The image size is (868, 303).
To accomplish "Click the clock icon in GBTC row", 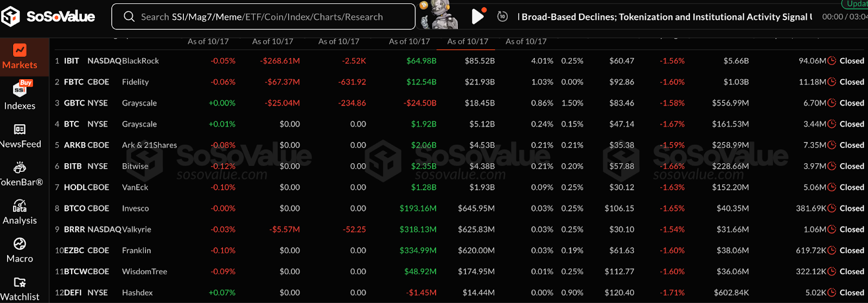I will point(832,103).
